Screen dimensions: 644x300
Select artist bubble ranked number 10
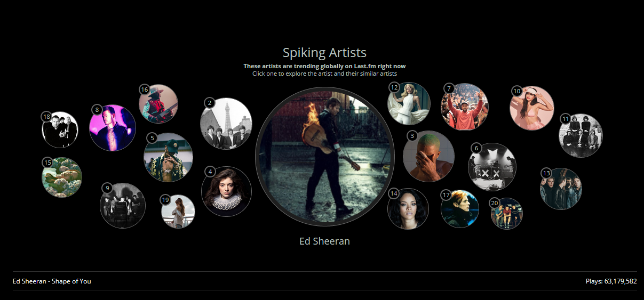coord(532,108)
